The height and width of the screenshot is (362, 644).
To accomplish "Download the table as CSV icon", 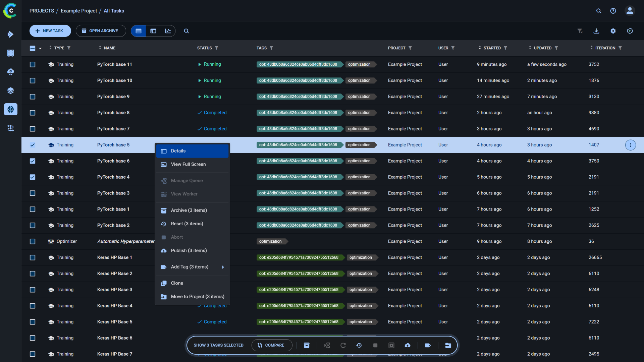I will point(596,31).
